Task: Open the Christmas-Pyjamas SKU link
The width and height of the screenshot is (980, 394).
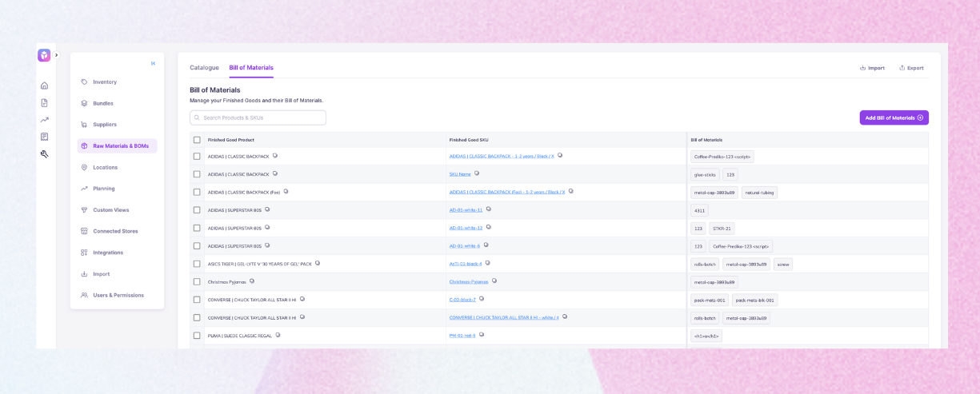Action: [469, 281]
